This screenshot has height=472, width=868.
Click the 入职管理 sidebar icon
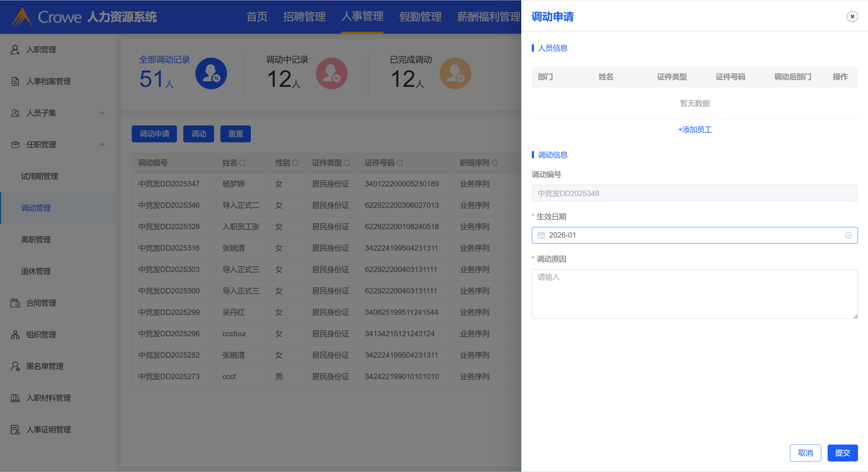[x=15, y=49]
